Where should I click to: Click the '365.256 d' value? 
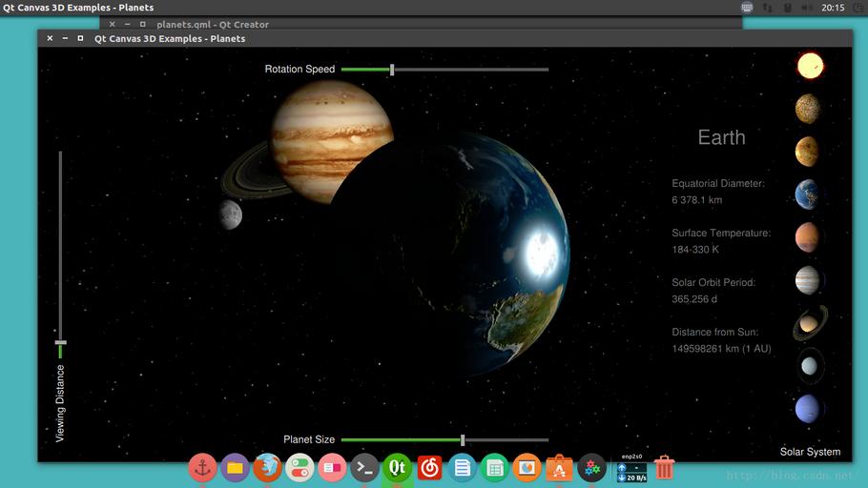point(694,298)
